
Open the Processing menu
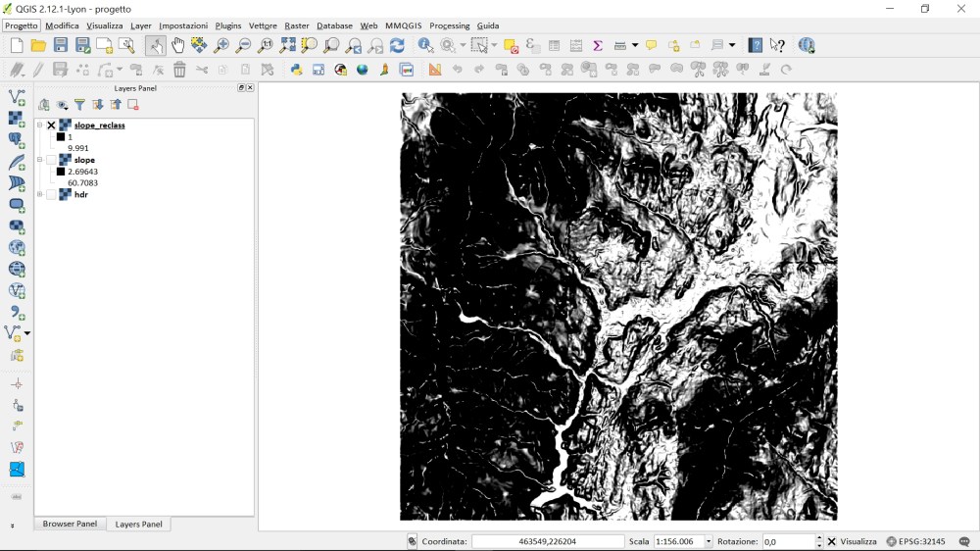point(449,25)
